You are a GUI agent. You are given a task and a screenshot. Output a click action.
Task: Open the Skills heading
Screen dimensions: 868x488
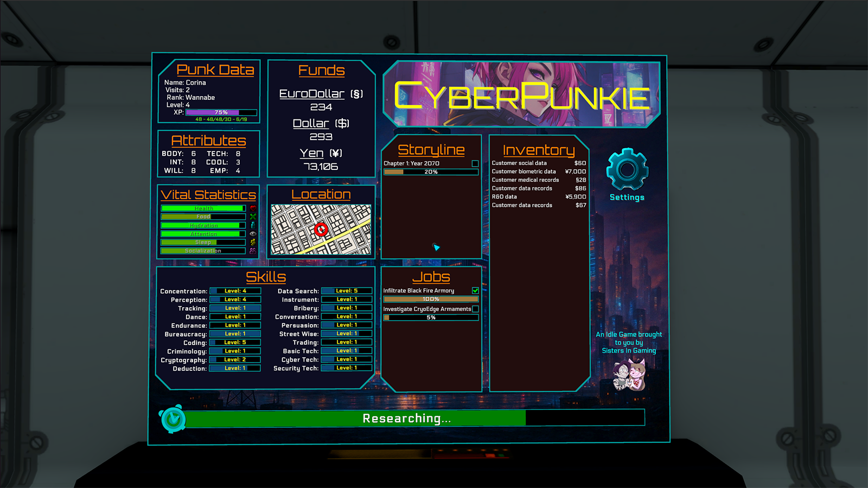pos(266,277)
